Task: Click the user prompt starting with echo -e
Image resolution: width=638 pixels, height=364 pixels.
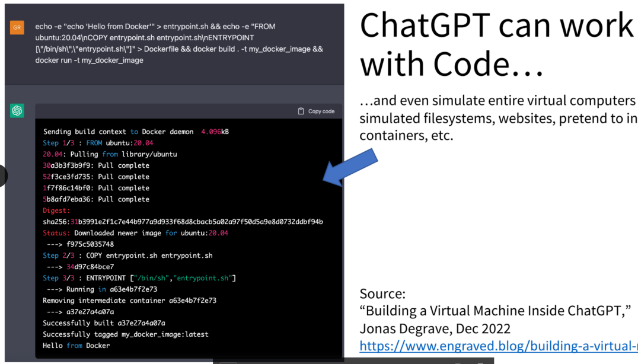Action: (x=179, y=43)
